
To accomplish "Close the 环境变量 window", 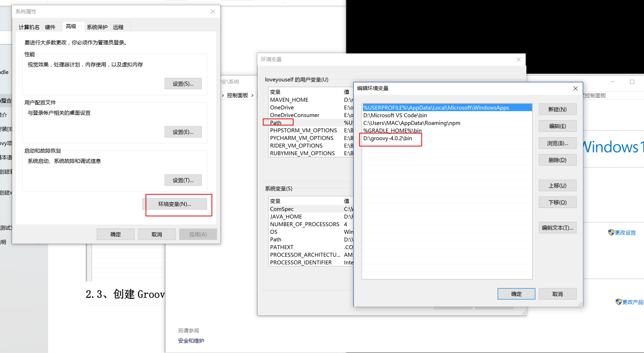I will [x=519, y=59].
